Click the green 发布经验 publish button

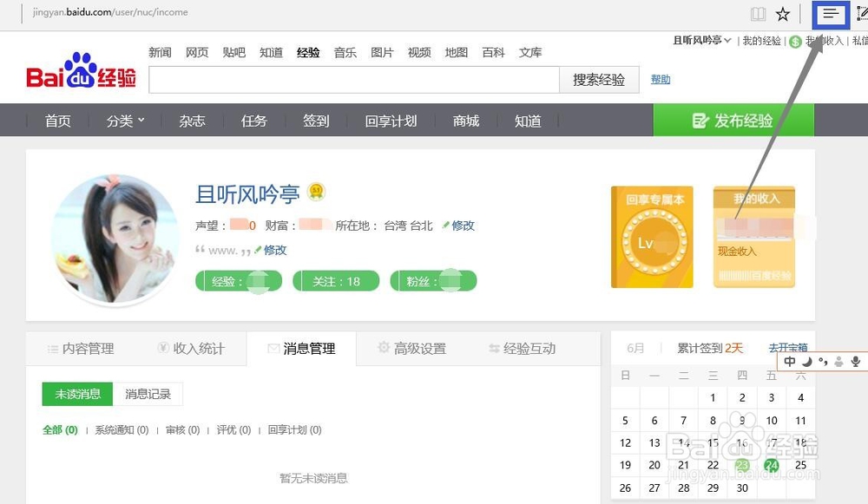tap(733, 121)
